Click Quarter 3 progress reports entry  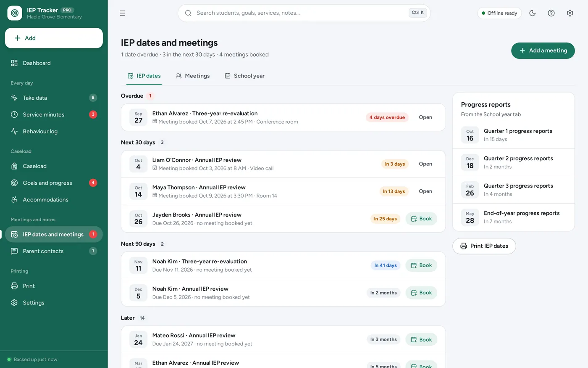click(x=513, y=190)
